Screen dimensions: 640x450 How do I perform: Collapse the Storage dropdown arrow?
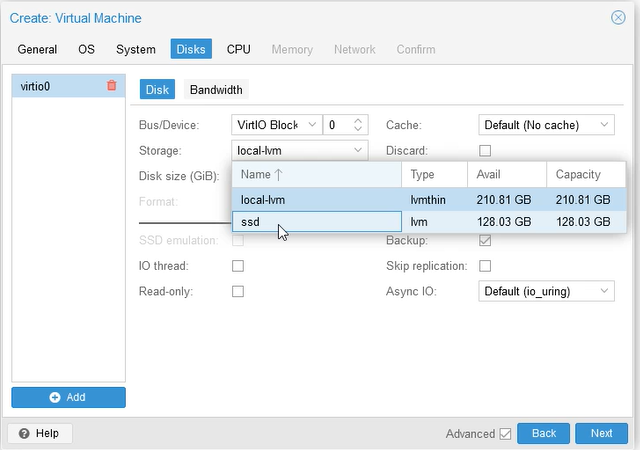(359, 151)
